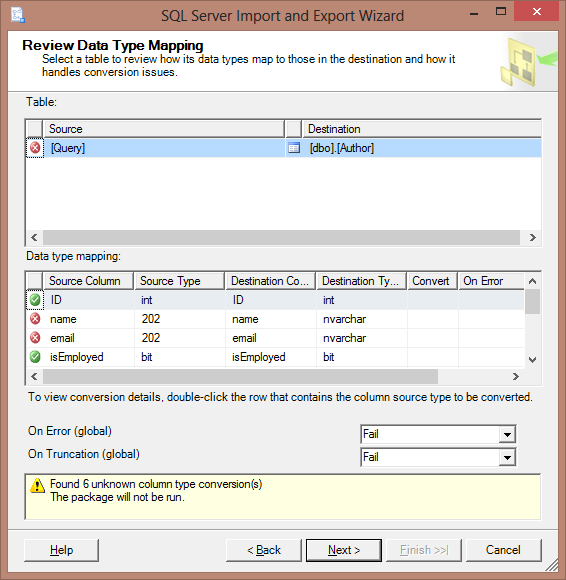Viewport: 566px width, 580px height.
Task: Click the table icon next to [dbo].[Author]
Action: click(x=294, y=148)
